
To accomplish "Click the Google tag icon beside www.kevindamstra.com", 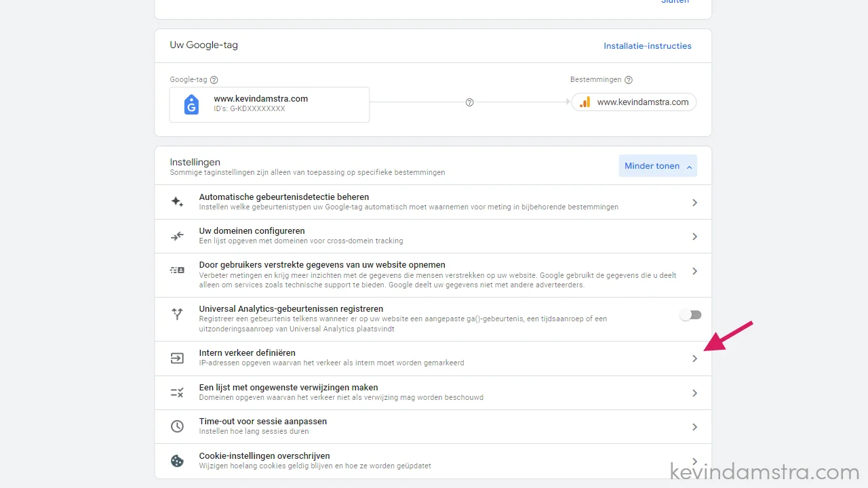I will (x=192, y=104).
